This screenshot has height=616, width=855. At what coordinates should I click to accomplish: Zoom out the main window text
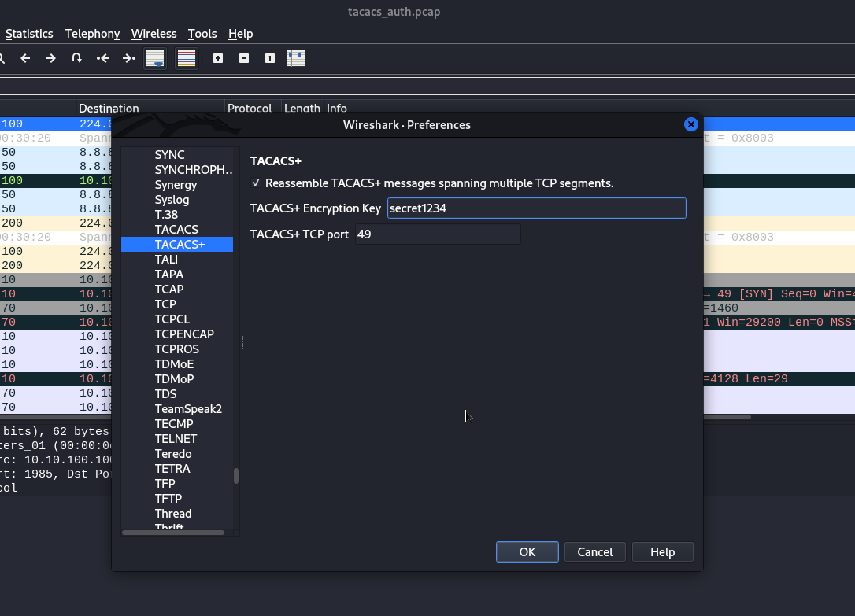(244, 58)
